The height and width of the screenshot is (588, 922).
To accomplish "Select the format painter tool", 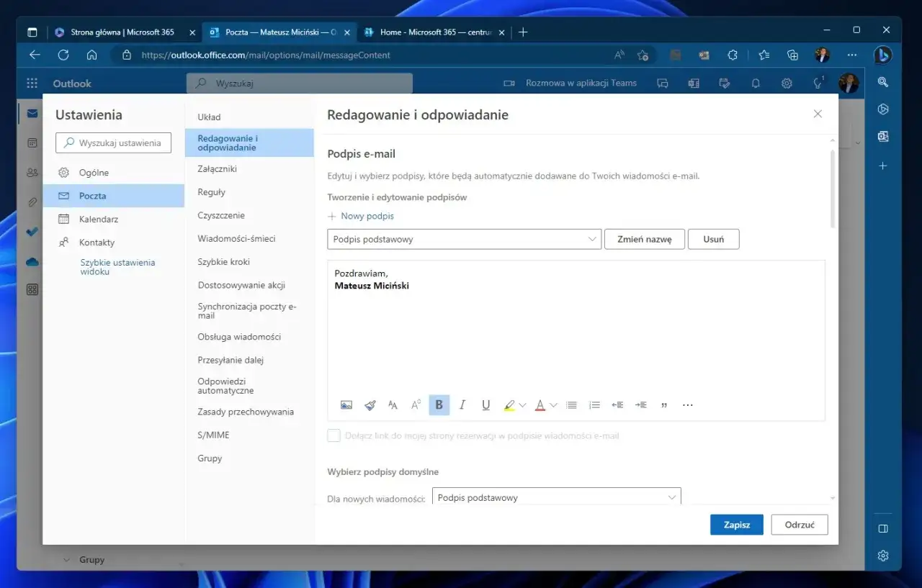I will point(370,405).
